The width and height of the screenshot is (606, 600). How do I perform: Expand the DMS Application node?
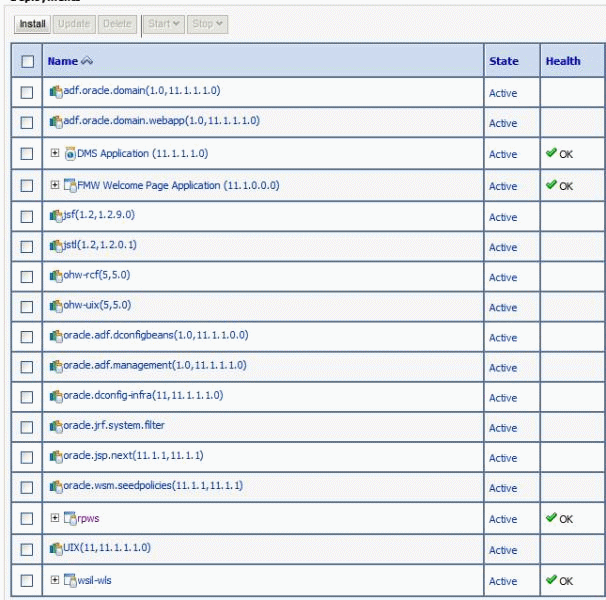point(55,153)
